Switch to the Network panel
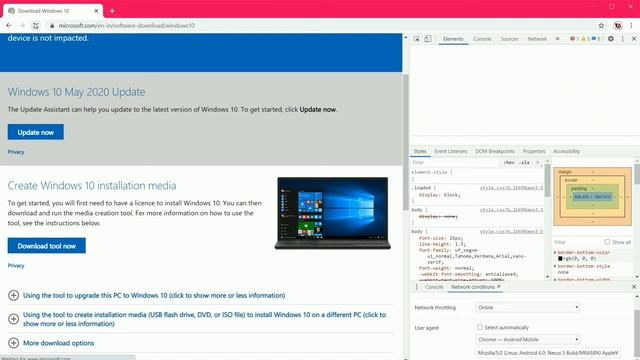 537,39
